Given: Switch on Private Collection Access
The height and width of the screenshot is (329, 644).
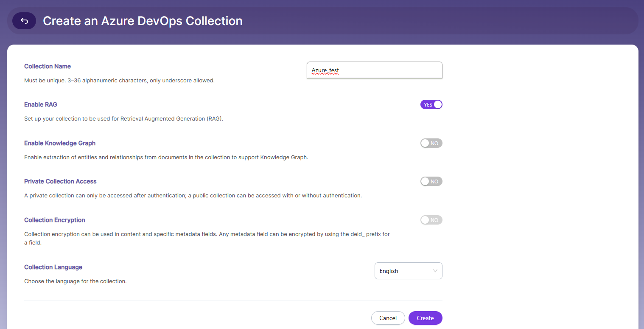Looking at the screenshot, I should tap(431, 181).
